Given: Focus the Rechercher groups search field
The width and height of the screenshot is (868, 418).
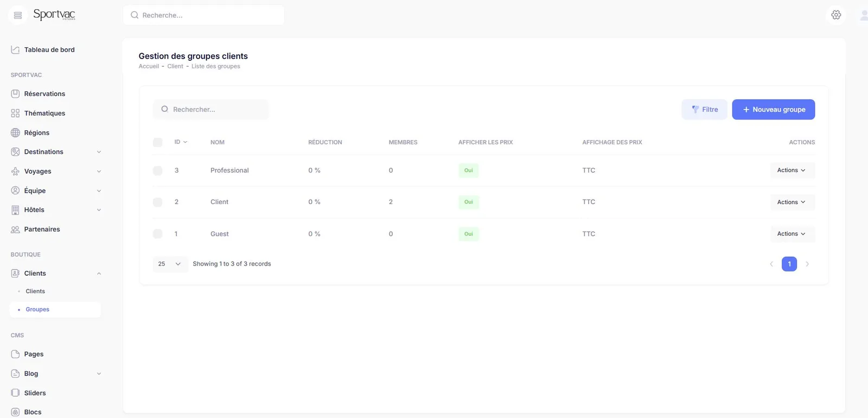Looking at the screenshot, I should 211,110.
